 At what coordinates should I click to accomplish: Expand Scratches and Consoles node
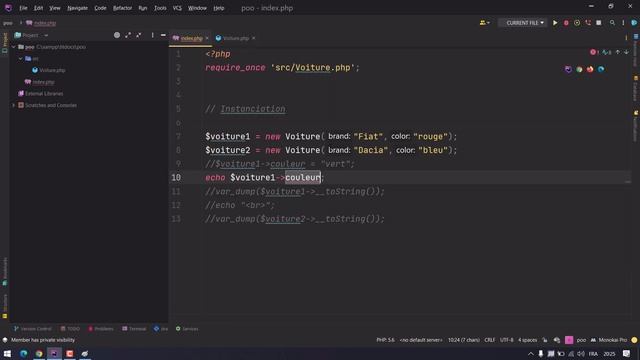(x=13, y=105)
